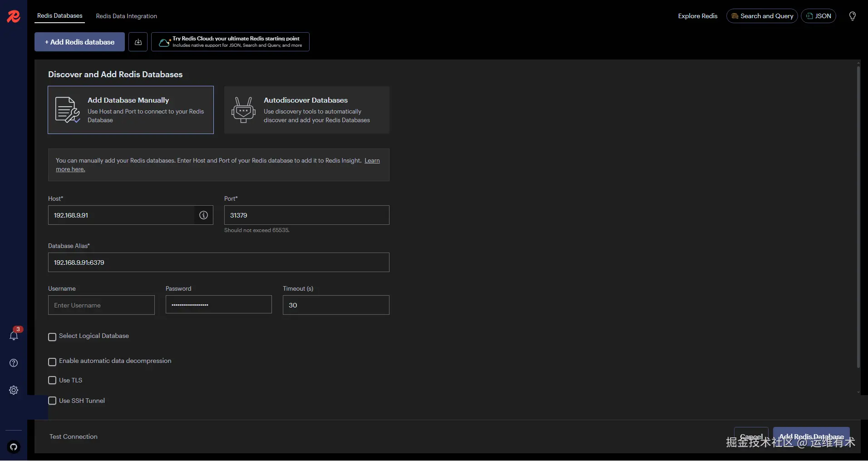Select the Add Database Manually option
Screen dimensions: 868x461
pyautogui.click(x=131, y=110)
